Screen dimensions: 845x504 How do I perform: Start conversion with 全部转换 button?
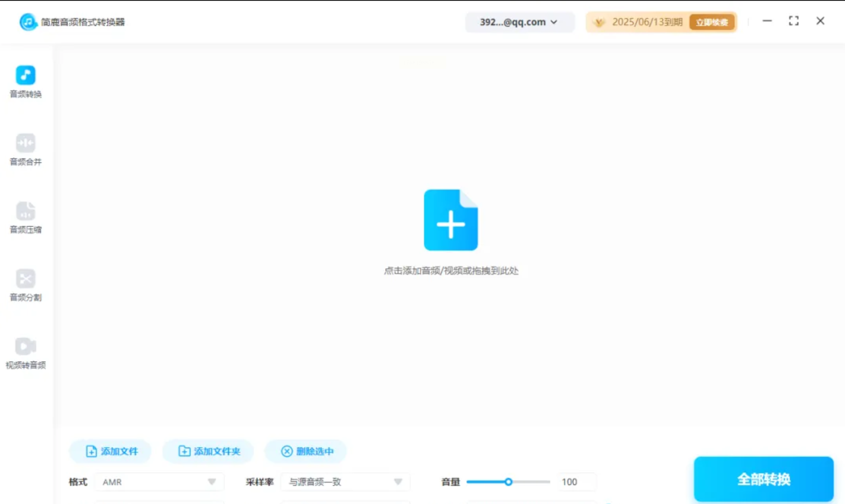(x=763, y=479)
